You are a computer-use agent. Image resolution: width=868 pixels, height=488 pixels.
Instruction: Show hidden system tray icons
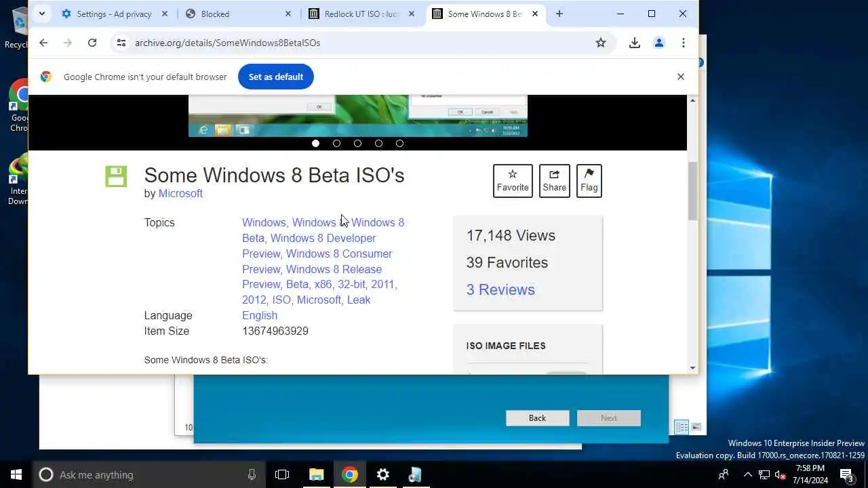pos(747,474)
